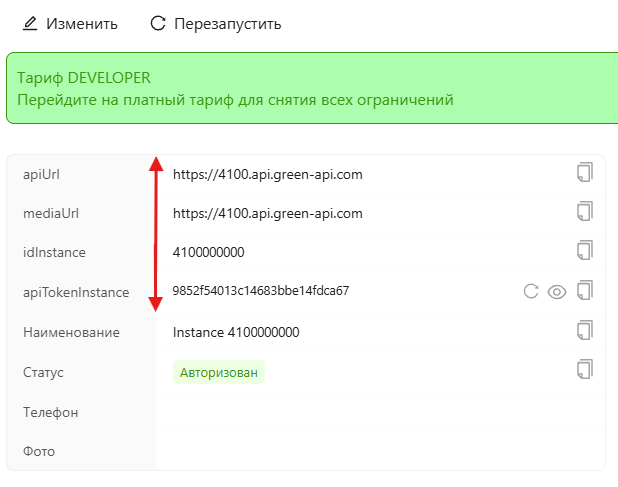Click the Instance 4100000000 name value
The width and height of the screenshot is (618, 487).
(x=236, y=332)
